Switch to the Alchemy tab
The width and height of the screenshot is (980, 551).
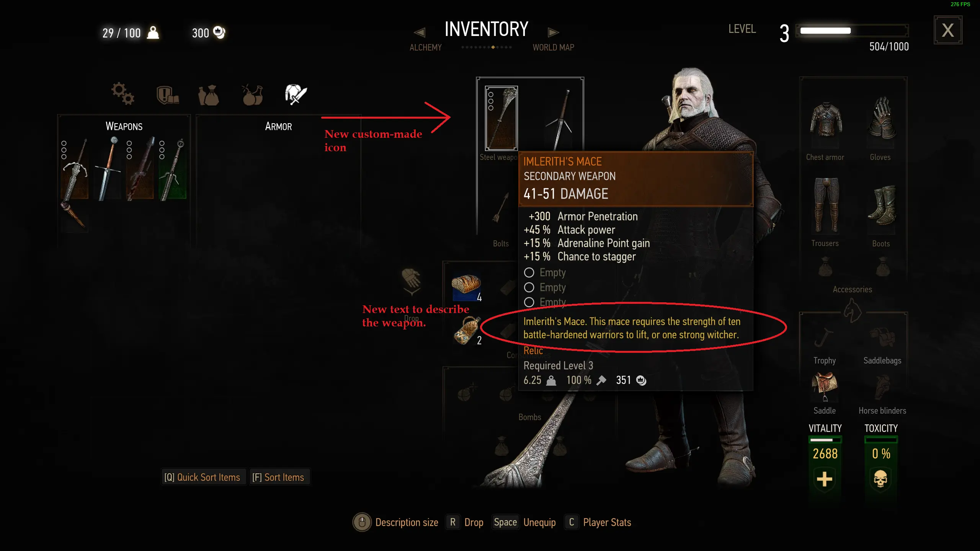coord(425,47)
